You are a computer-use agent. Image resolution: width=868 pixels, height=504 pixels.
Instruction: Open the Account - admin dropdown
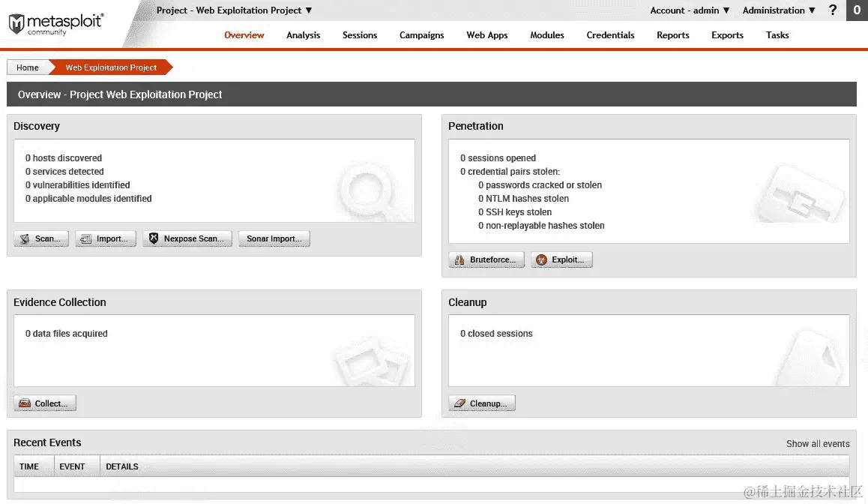[x=690, y=10]
